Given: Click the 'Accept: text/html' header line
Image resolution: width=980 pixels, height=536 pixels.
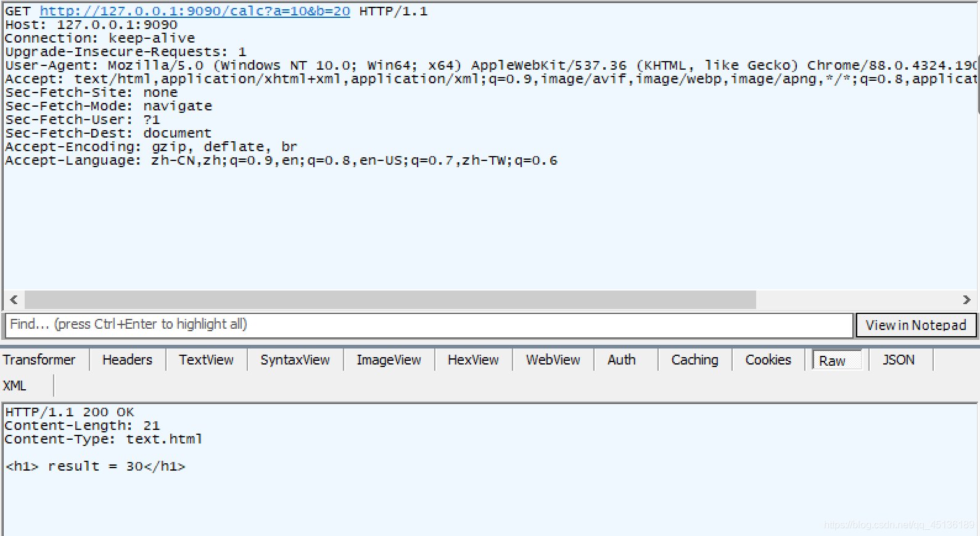Looking at the screenshot, I should [x=490, y=79].
